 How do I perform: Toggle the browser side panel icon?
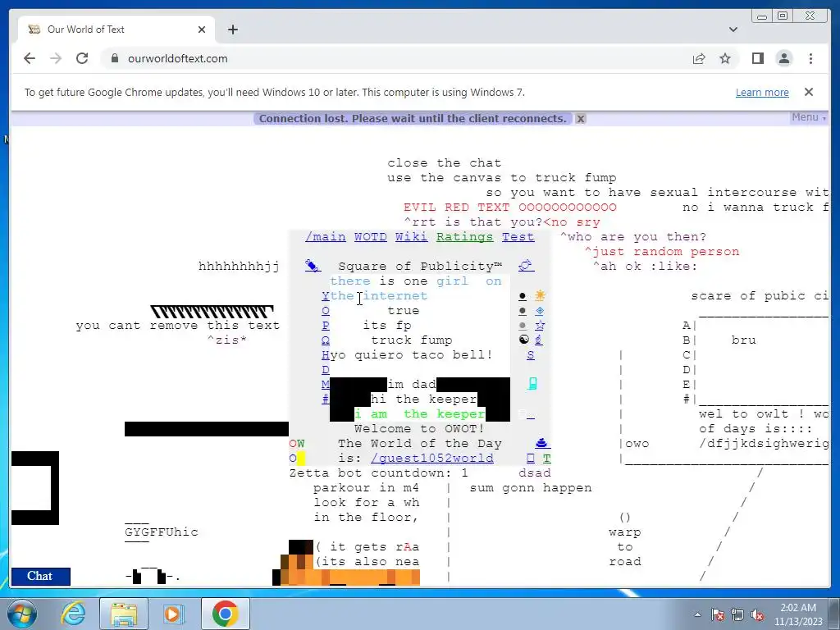(x=757, y=58)
